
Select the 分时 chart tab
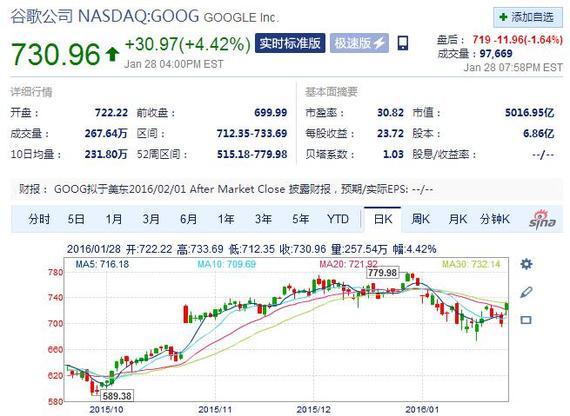pyautogui.click(x=39, y=219)
